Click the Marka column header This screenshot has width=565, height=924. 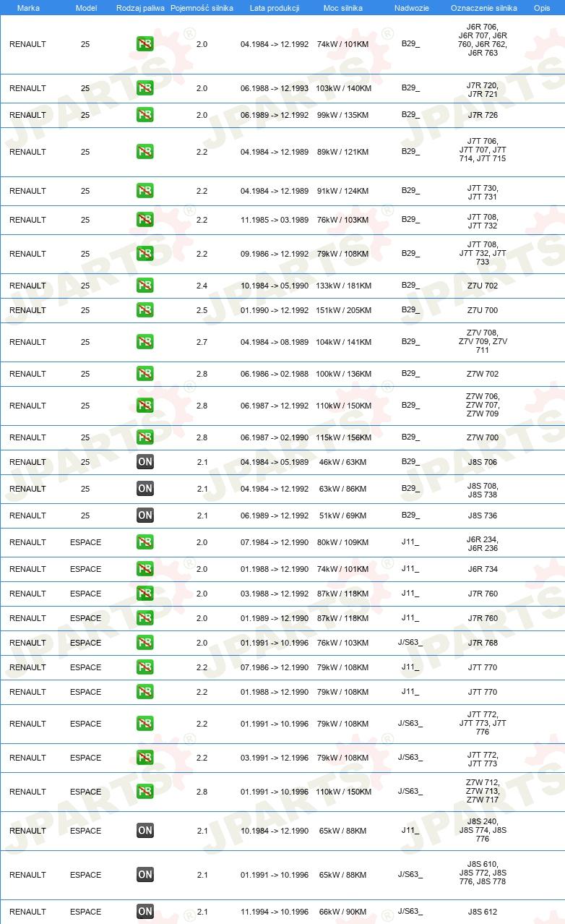(x=28, y=7)
